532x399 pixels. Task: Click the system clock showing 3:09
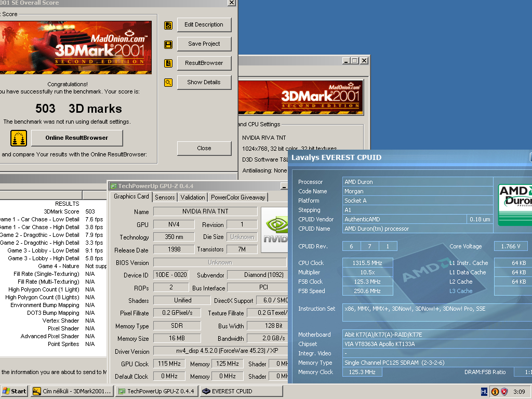(x=519, y=392)
